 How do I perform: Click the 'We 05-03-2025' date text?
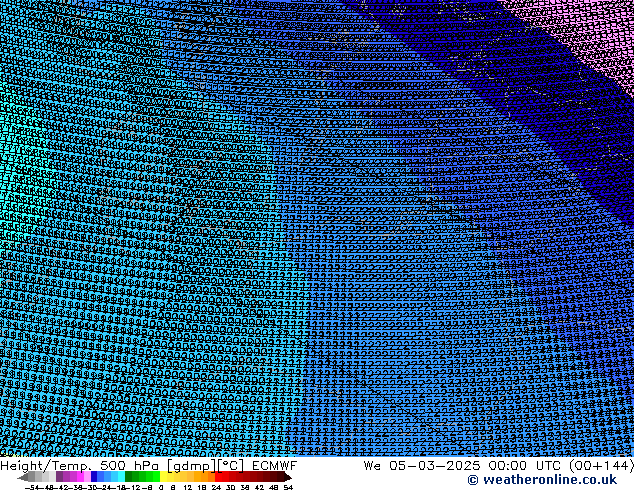coord(422,465)
